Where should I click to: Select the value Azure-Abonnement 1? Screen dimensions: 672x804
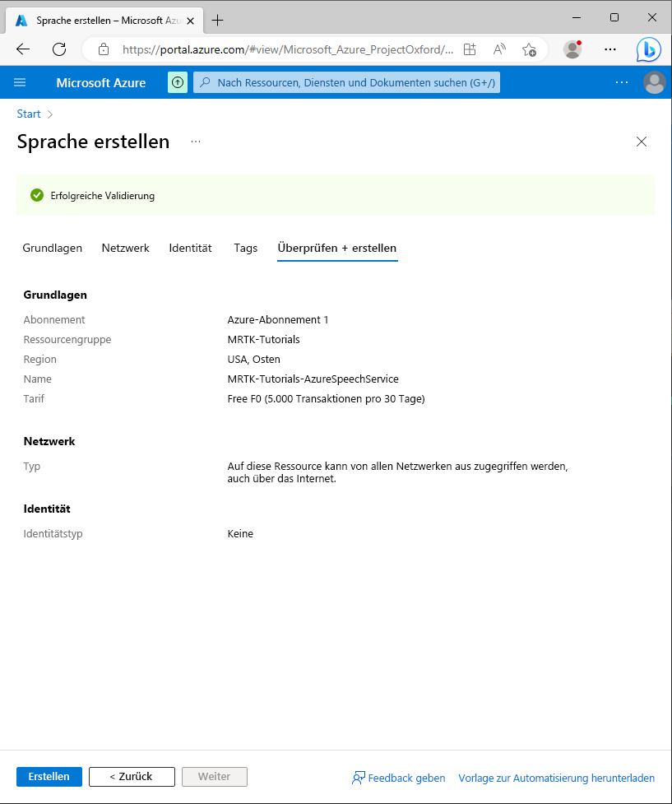tap(278, 320)
